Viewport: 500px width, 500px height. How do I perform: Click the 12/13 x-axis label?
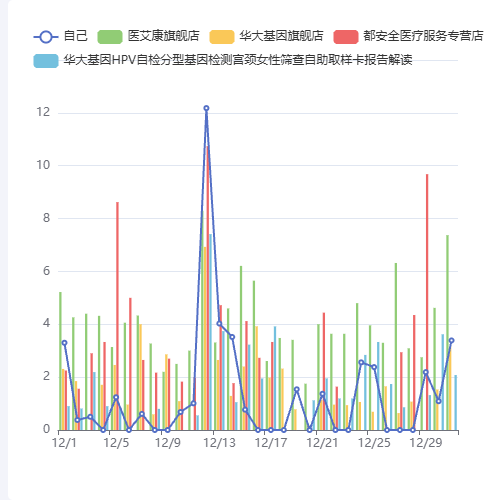[x=219, y=443]
